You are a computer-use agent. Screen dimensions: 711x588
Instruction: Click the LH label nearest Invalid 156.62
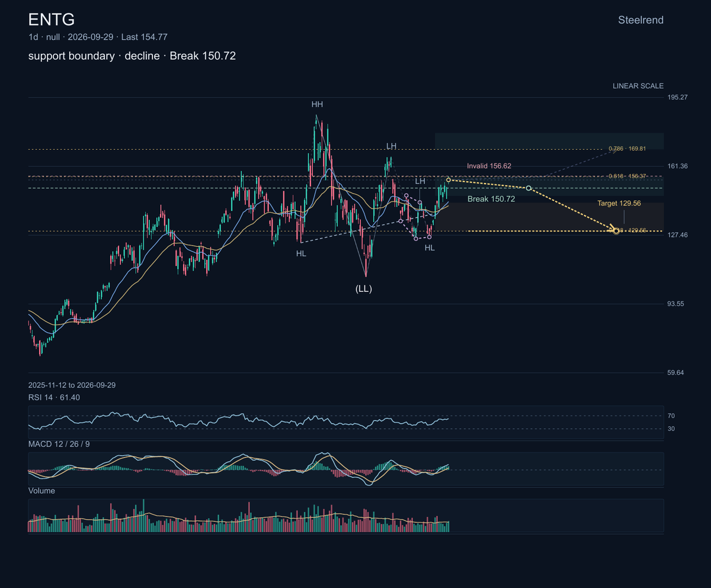click(x=420, y=181)
